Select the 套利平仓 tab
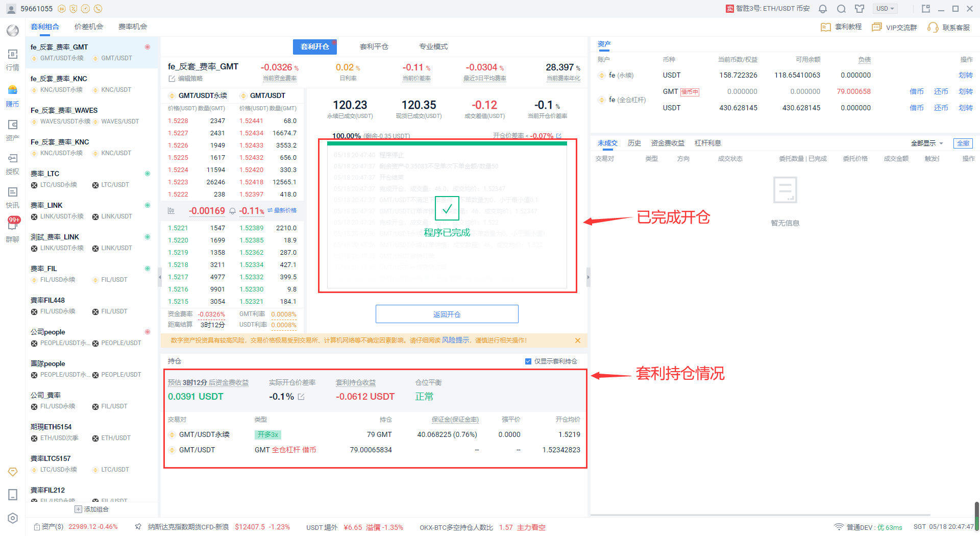The width and height of the screenshot is (980, 536). click(374, 46)
